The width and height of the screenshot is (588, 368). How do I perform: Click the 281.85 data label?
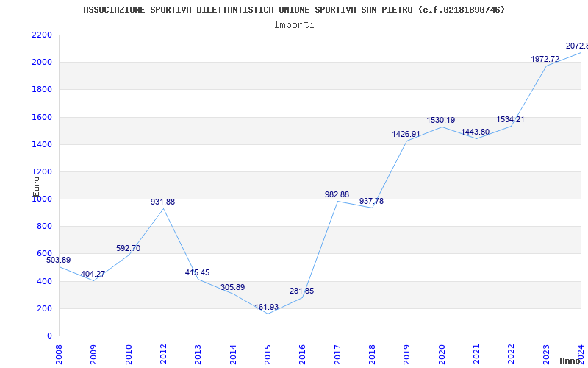(301, 291)
